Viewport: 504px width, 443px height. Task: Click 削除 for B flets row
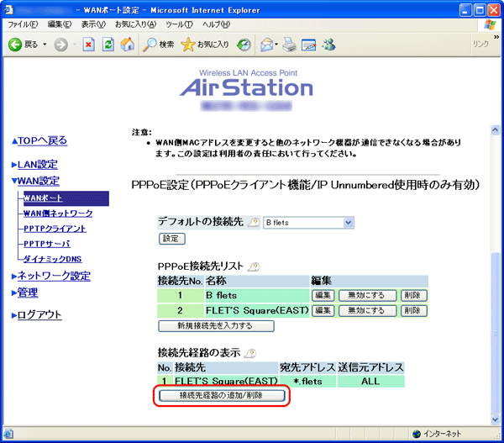coord(413,295)
